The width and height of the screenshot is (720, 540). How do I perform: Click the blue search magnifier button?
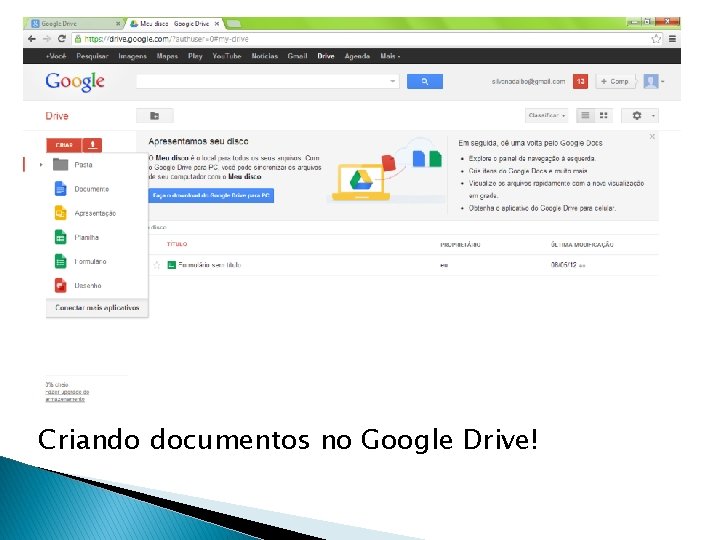[x=425, y=81]
